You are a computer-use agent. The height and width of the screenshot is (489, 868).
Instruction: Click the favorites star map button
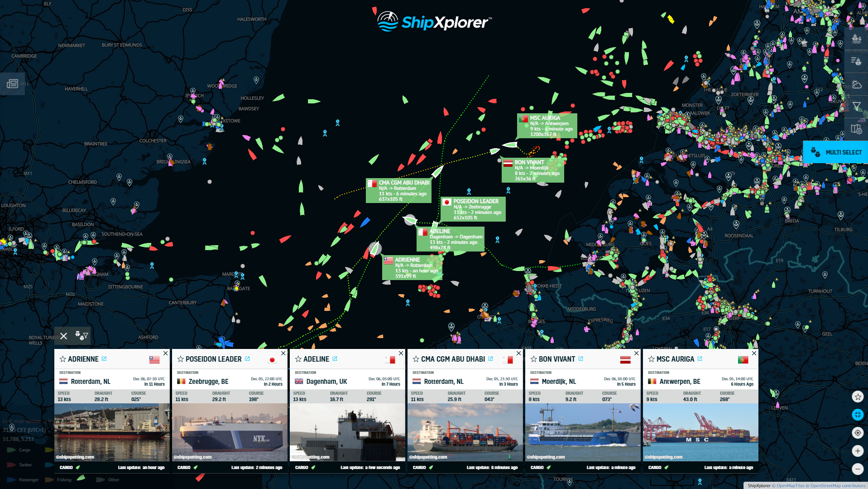[x=858, y=397]
